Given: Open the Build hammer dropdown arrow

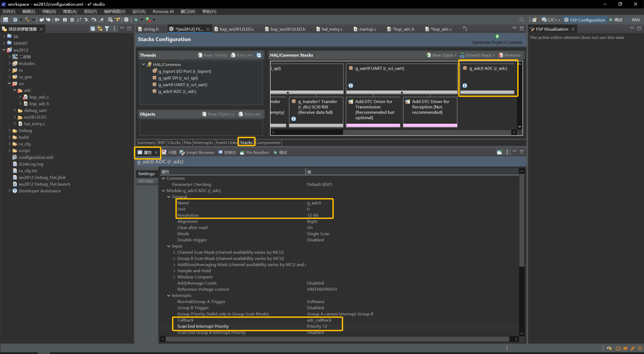Looking at the screenshot, I should (33, 20).
